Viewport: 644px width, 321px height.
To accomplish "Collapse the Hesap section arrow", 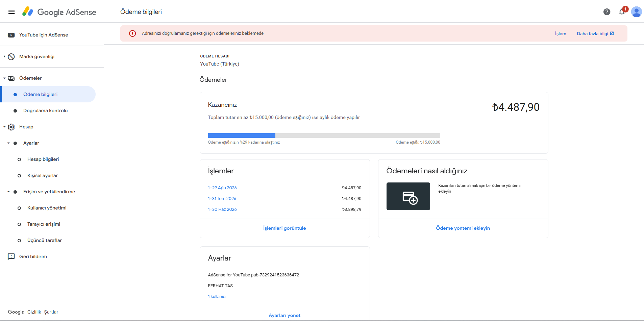I will click(4, 127).
